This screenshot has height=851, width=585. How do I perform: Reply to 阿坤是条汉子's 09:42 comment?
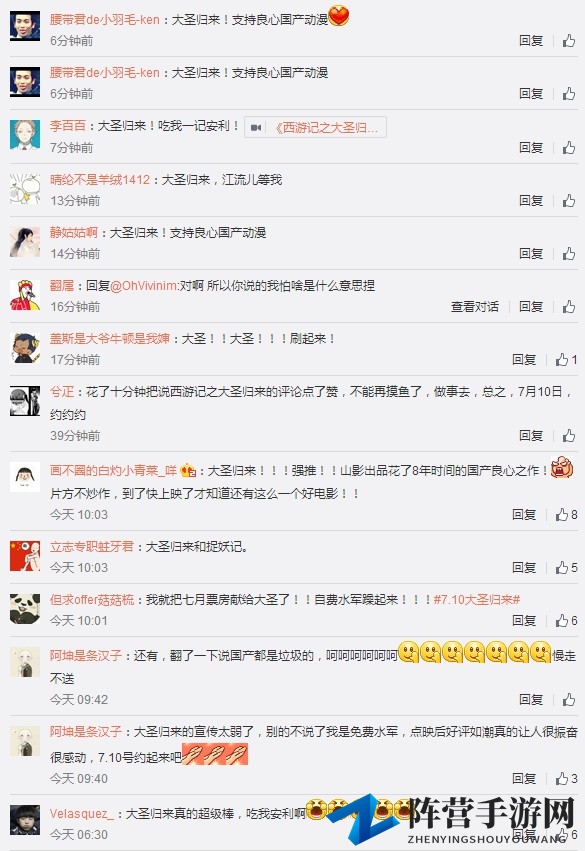click(531, 700)
